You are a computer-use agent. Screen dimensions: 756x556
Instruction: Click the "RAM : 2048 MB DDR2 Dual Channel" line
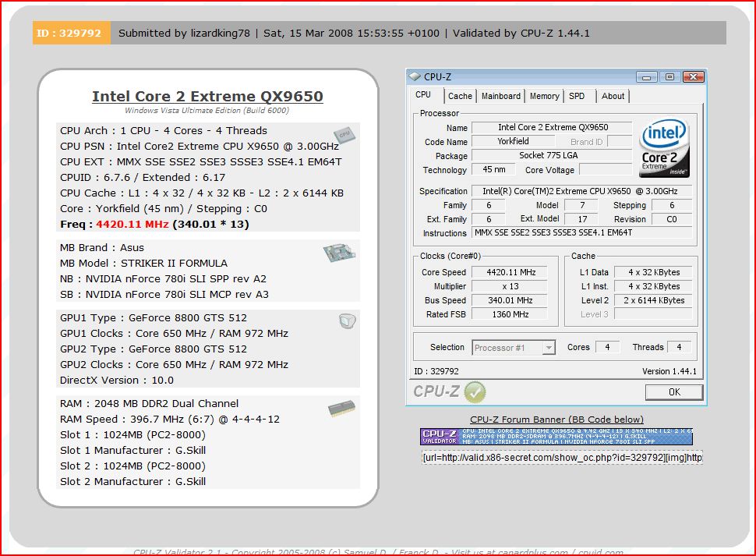[x=149, y=404]
